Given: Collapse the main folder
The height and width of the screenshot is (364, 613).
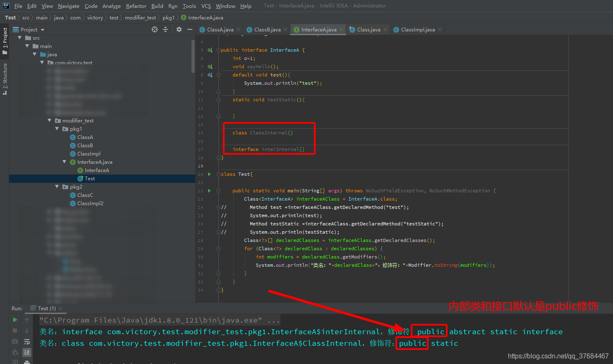Looking at the screenshot, I should (27, 46).
